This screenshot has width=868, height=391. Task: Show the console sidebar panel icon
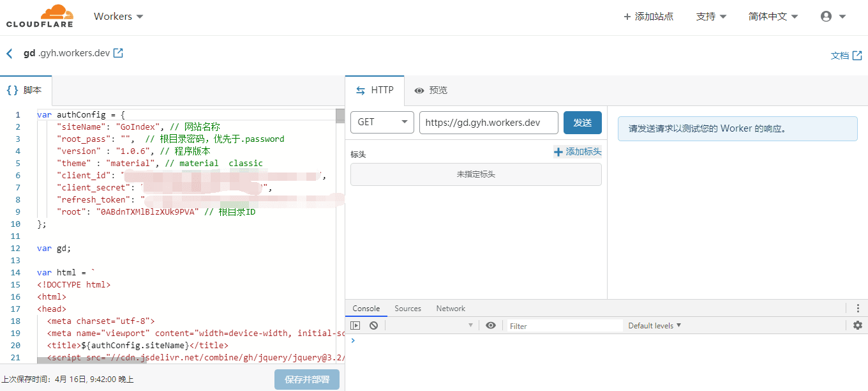coord(355,325)
